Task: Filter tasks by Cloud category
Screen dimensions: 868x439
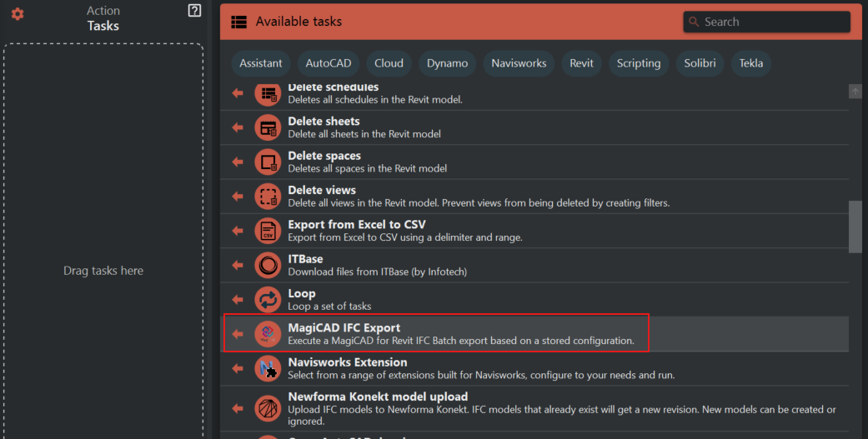Action: [389, 63]
